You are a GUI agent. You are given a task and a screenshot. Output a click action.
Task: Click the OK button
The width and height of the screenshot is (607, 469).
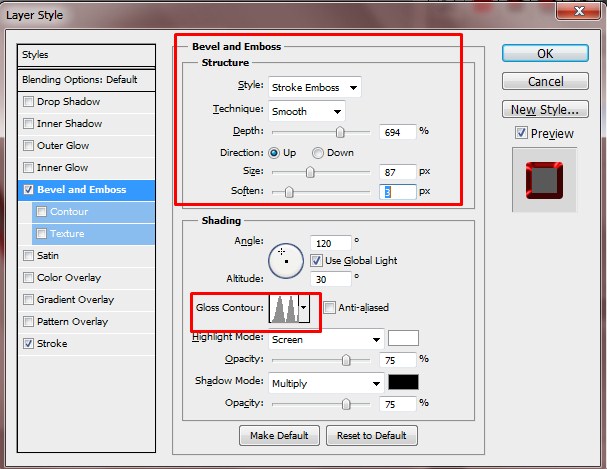pyautogui.click(x=545, y=53)
